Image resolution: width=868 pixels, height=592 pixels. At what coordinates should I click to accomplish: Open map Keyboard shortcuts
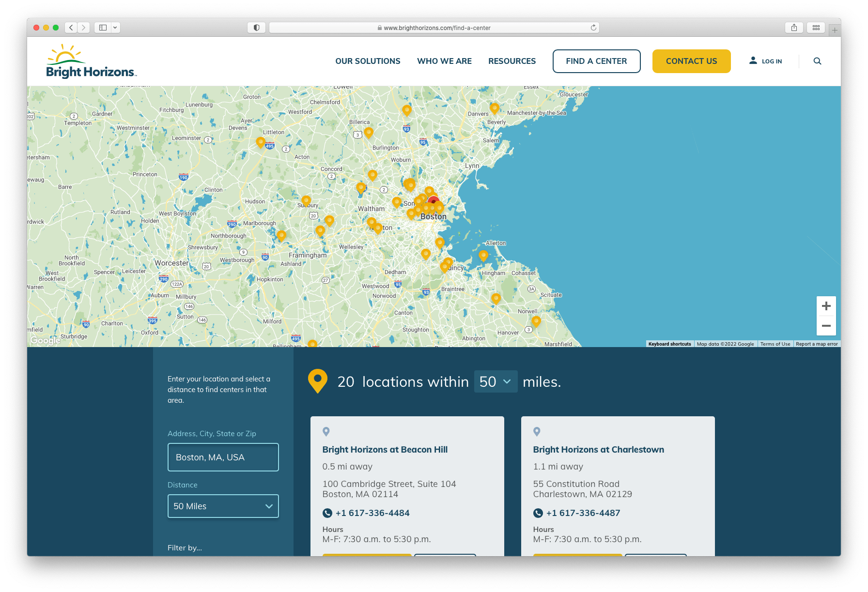[x=669, y=344]
